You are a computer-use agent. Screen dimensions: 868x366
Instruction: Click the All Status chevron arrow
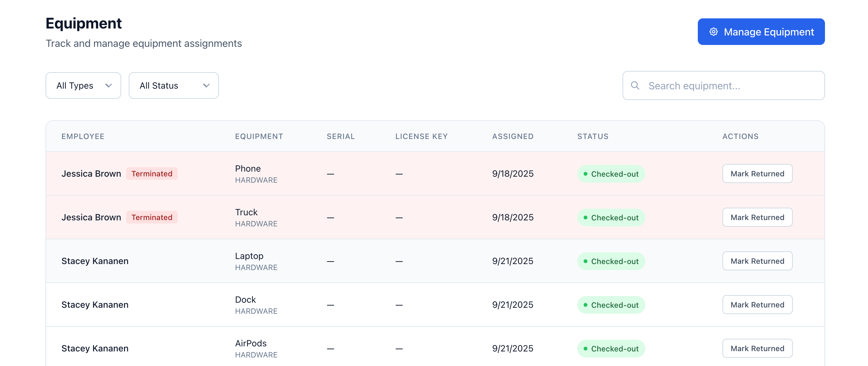[x=206, y=85]
